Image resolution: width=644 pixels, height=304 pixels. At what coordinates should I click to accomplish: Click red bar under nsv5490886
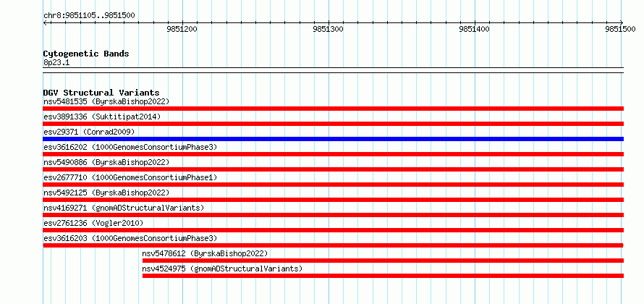point(333,169)
